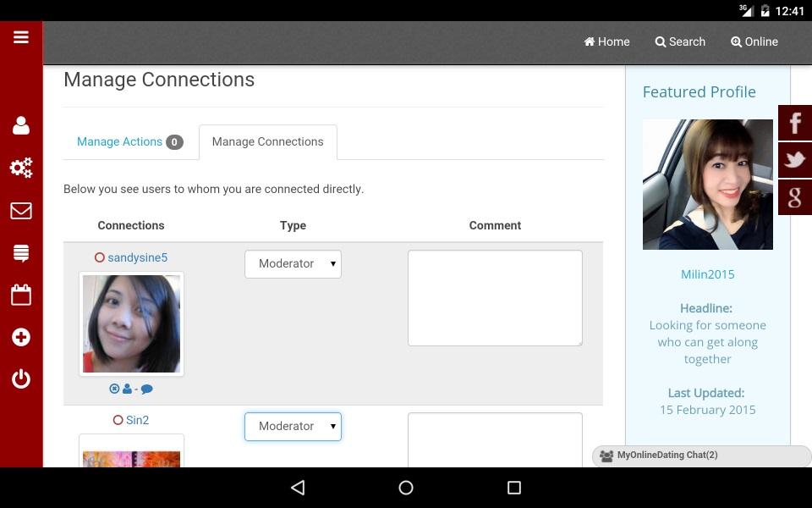The width and height of the screenshot is (812, 508).
Task: Open the Featured Profile photo
Action: [707, 185]
